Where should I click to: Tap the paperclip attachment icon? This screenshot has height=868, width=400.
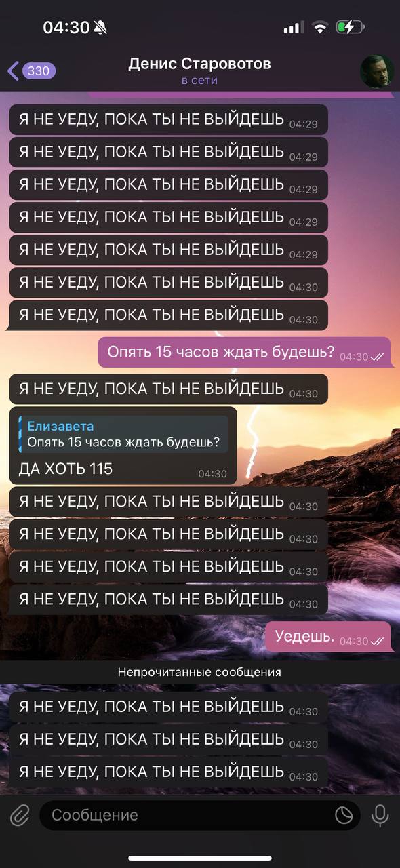click(20, 814)
